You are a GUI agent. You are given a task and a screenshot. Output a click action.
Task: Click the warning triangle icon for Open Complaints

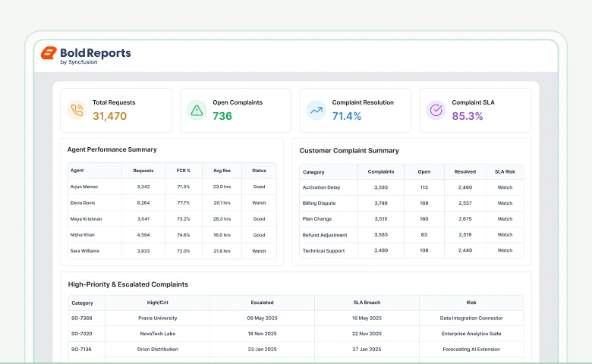point(197,110)
